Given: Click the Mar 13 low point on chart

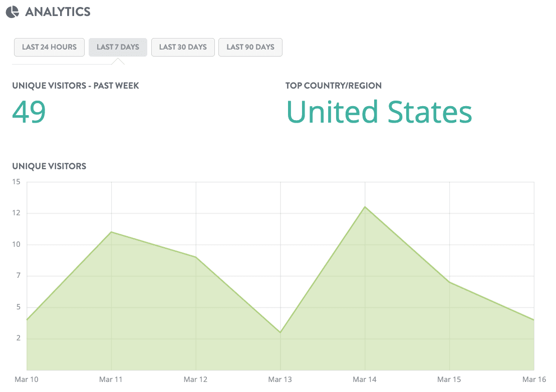Looking at the screenshot, I should coord(281,331).
